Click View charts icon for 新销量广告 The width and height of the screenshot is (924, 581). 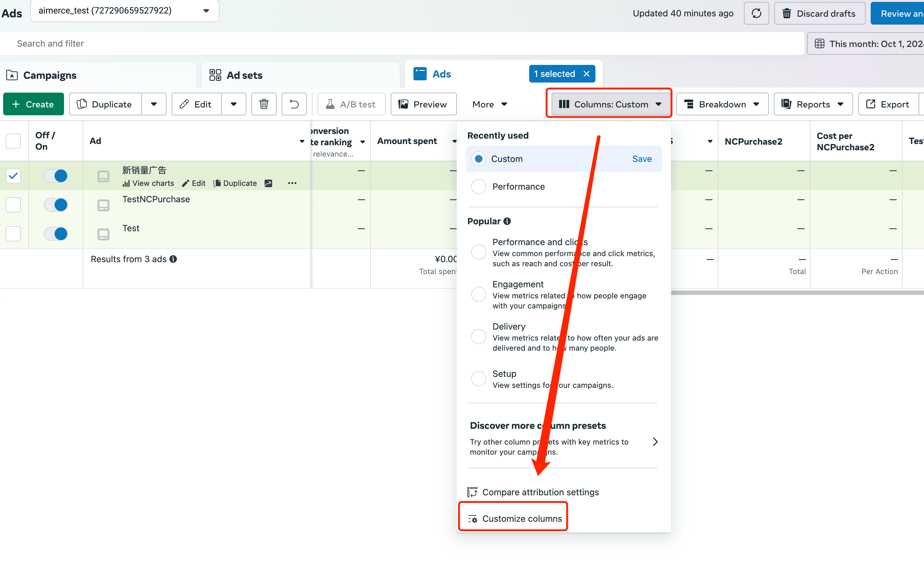(126, 183)
